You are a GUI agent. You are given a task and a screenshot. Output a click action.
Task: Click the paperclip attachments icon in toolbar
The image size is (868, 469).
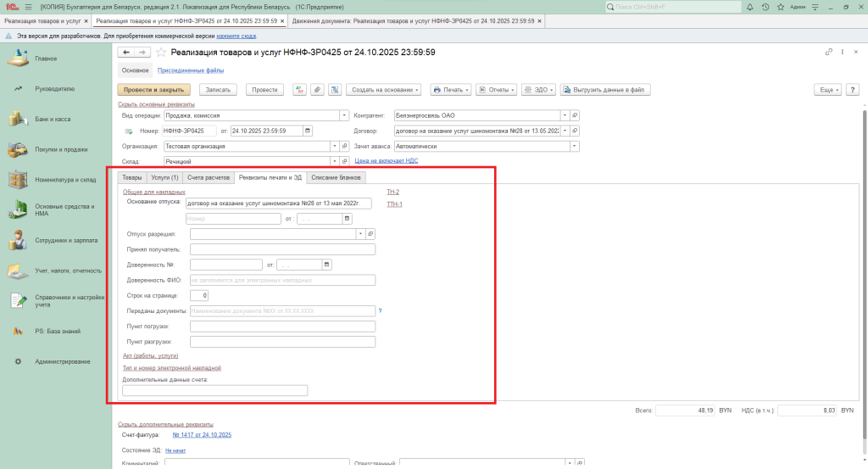coord(317,89)
